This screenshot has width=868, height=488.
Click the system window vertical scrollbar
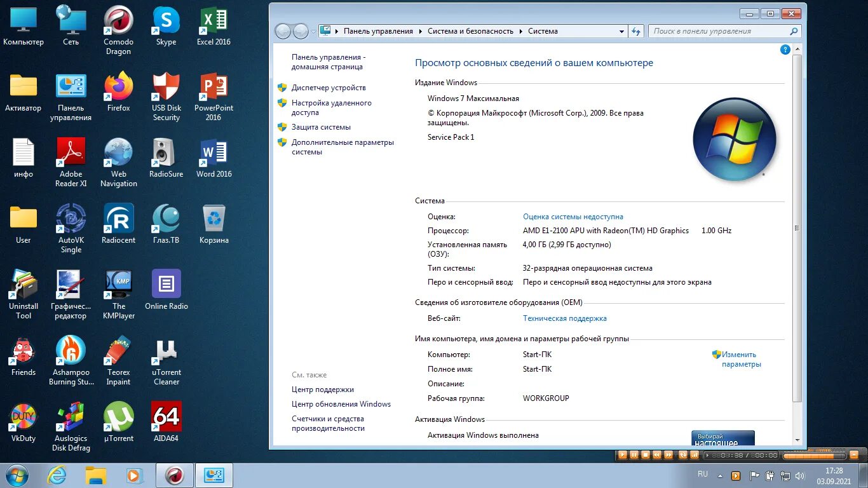(797, 228)
